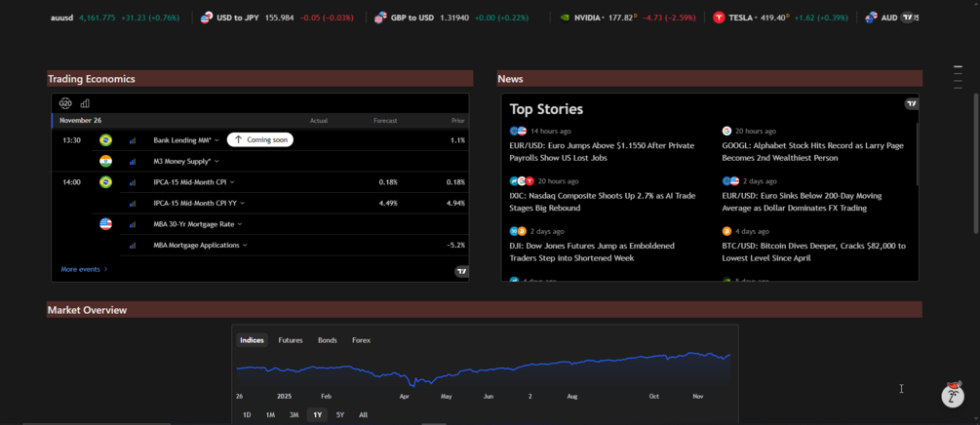The image size is (980, 425).
Task: Expand the Bank Lending MM event chevron
Action: pos(216,140)
